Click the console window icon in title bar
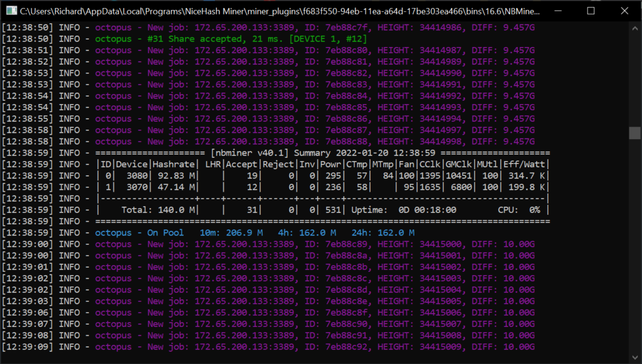Screen dimensions: 642x364 point(12,11)
